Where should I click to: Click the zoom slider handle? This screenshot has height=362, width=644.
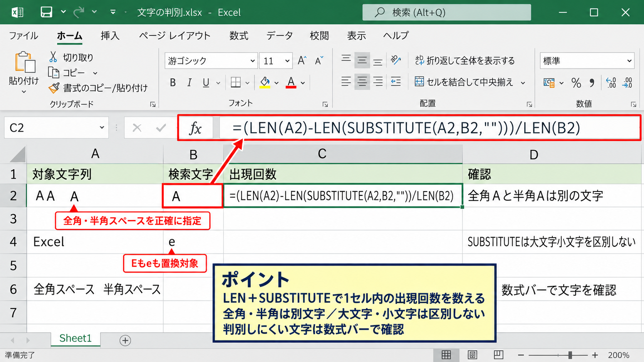coord(570,355)
